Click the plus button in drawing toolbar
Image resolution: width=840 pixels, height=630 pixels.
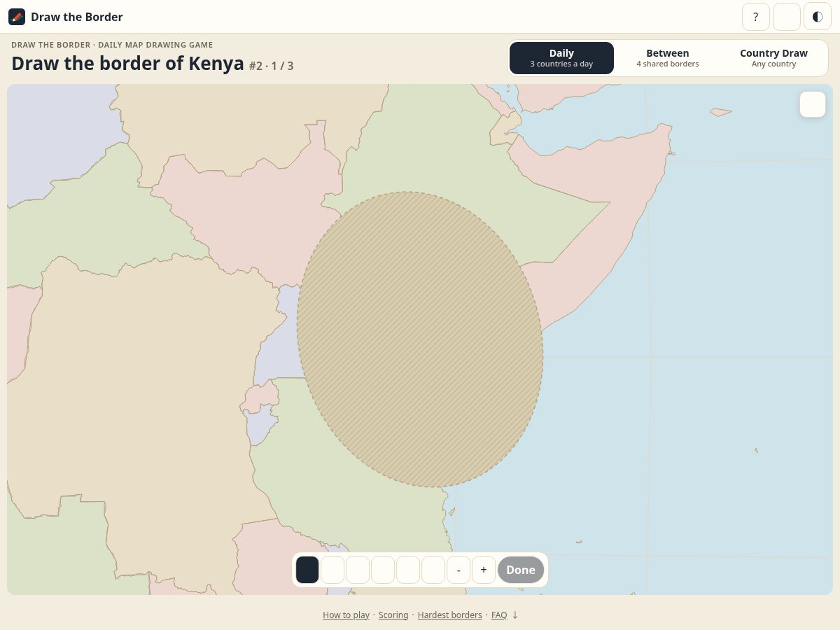pyautogui.click(x=484, y=570)
